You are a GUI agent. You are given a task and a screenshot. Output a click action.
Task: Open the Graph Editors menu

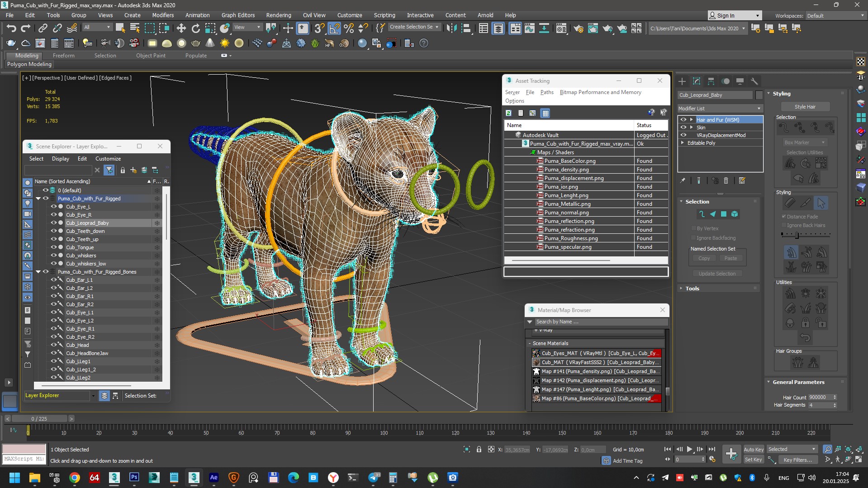pyautogui.click(x=238, y=15)
